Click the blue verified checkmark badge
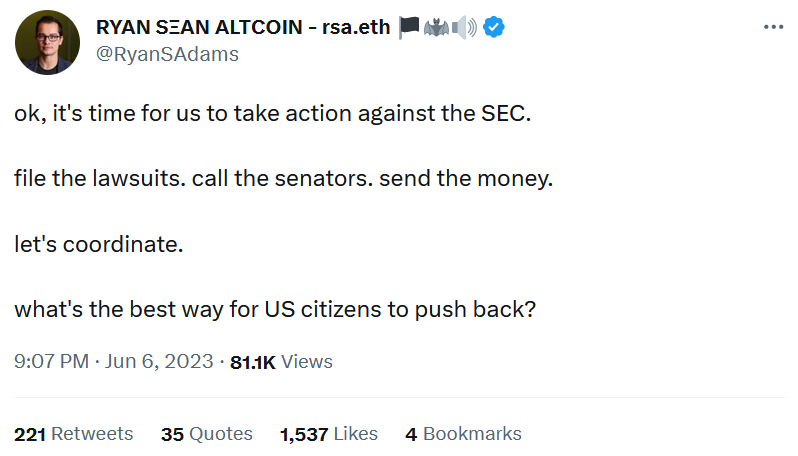 [494, 28]
